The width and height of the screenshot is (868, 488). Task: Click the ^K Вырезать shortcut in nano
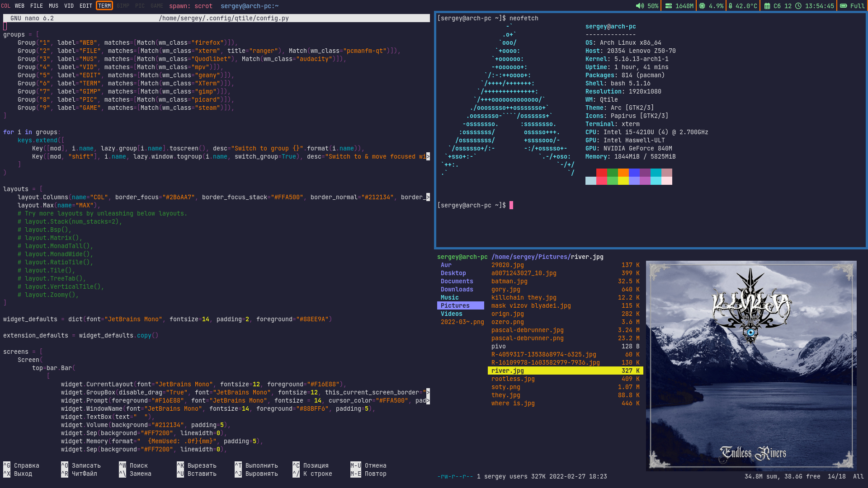[x=197, y=465]
